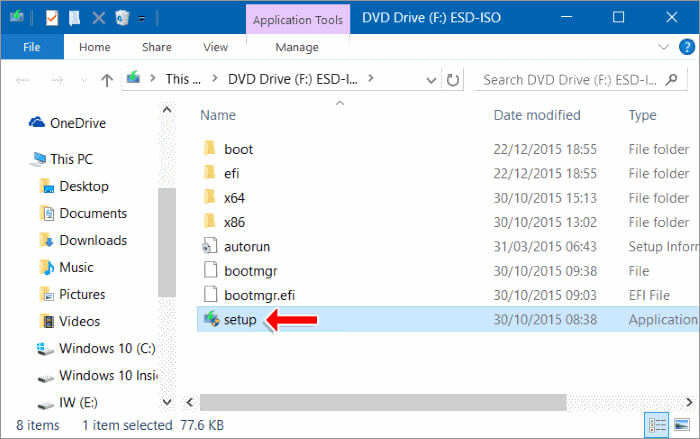Viewport: 700px width, 439px height.
Task: Select OneDrive in the navigation pane
Action: coord(67,123)
